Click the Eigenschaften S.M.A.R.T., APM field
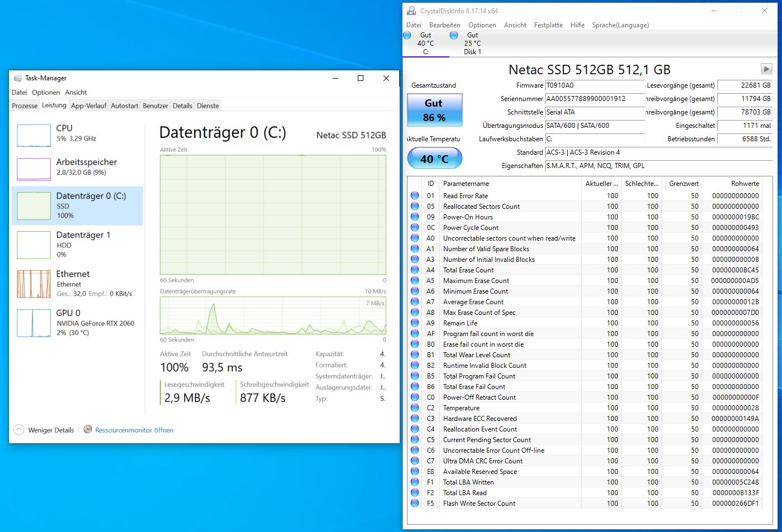The image size is (782, 532). click(x=659, y=166)
